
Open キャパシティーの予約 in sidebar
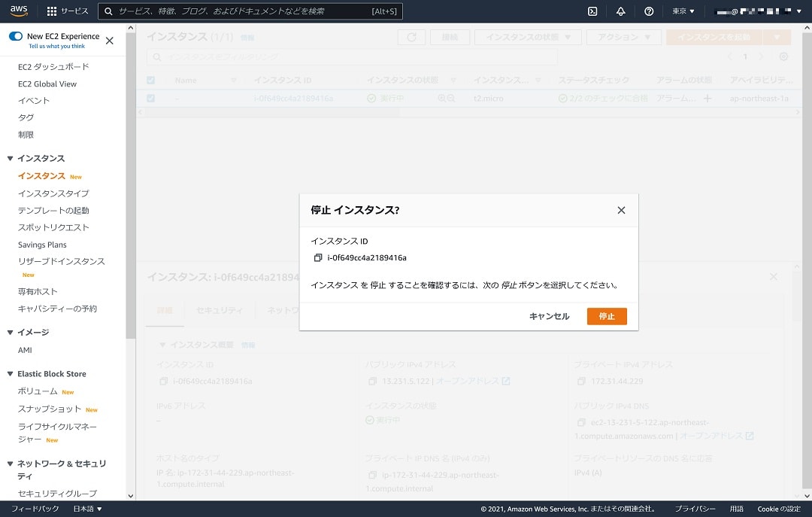pyautogui.click(x=57, y=309)
